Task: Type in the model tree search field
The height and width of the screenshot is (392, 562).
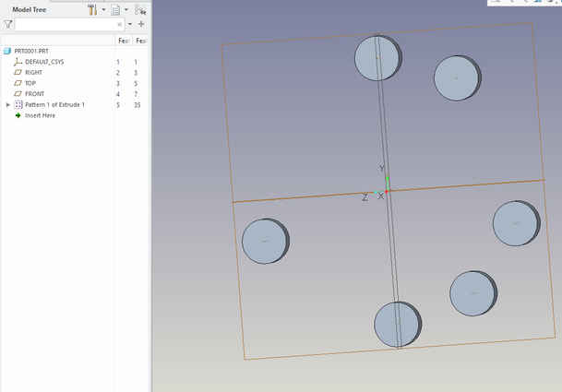Action: [x=65, y=25]
